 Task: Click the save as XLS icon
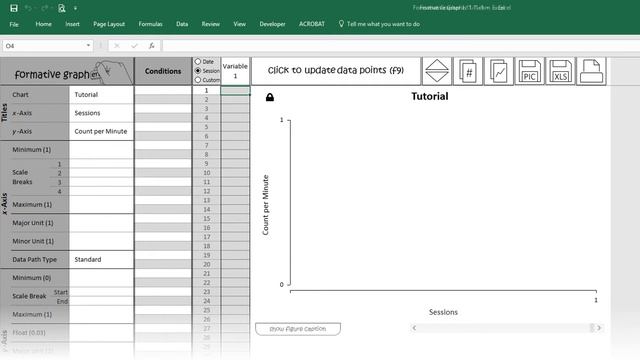pyautogui.click(x=560, y=71)
